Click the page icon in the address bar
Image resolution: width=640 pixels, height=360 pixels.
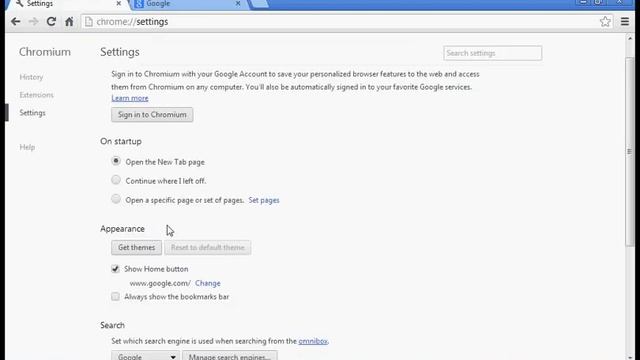tap(89, 22)
